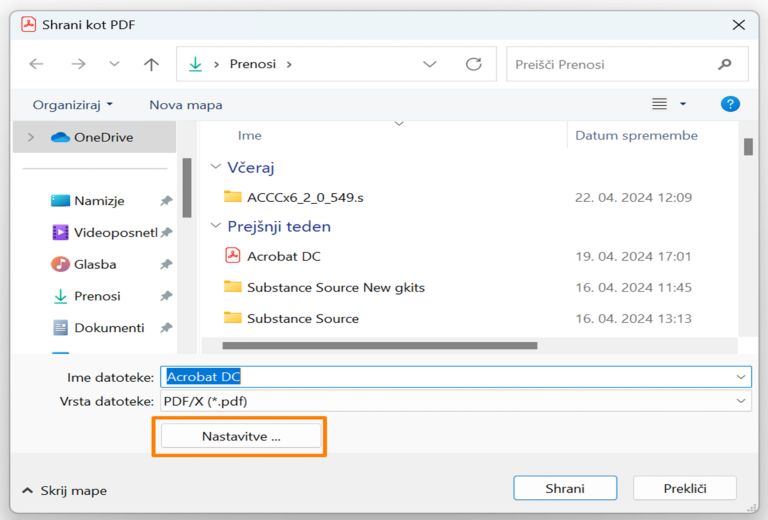Collapse the Včeraj group

(215, 168)
